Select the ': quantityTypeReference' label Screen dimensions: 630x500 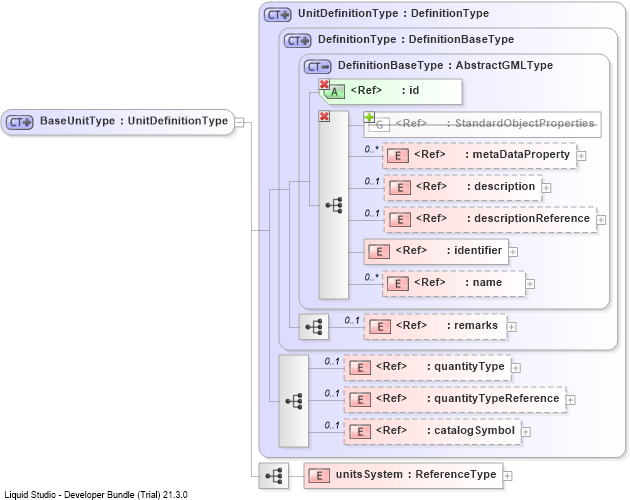[x=493, y=398]
